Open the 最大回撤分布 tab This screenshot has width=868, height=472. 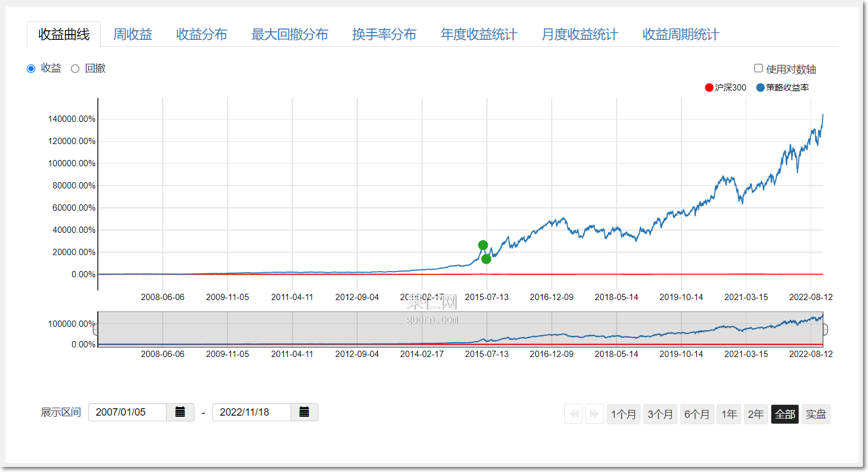click(x=290, y=35)
